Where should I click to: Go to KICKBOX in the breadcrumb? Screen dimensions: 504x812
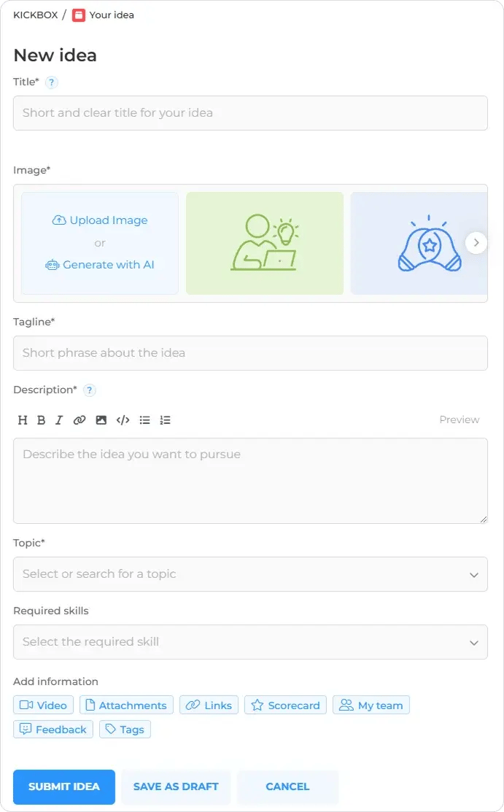click(35, 15)
